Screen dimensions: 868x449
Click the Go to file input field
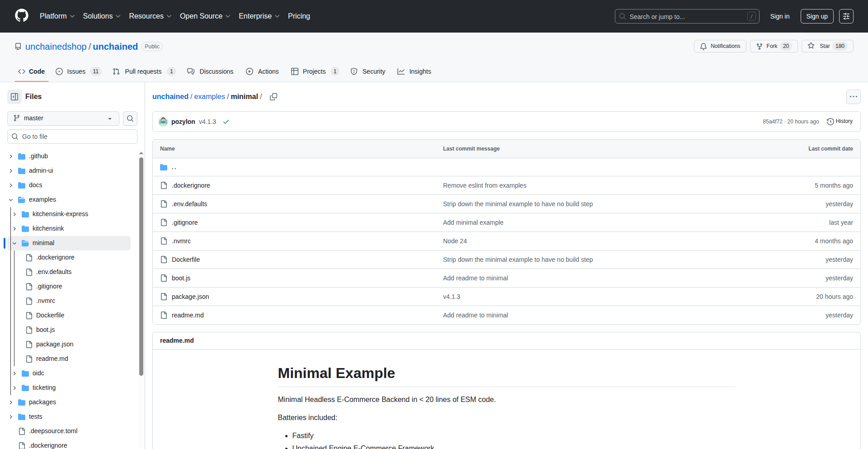72,136
